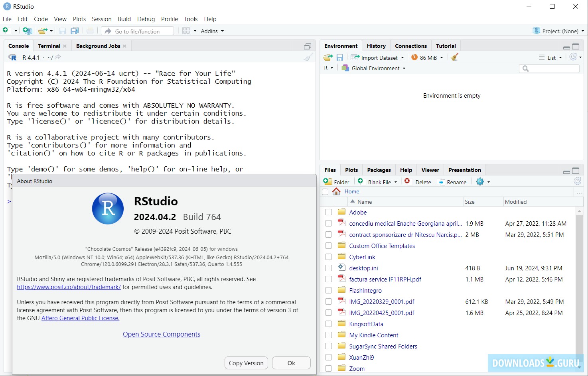The height and width of the screenshot is (376, 588).
Task: Save the current workspace with the disk icon
Action: coord(339,57)
